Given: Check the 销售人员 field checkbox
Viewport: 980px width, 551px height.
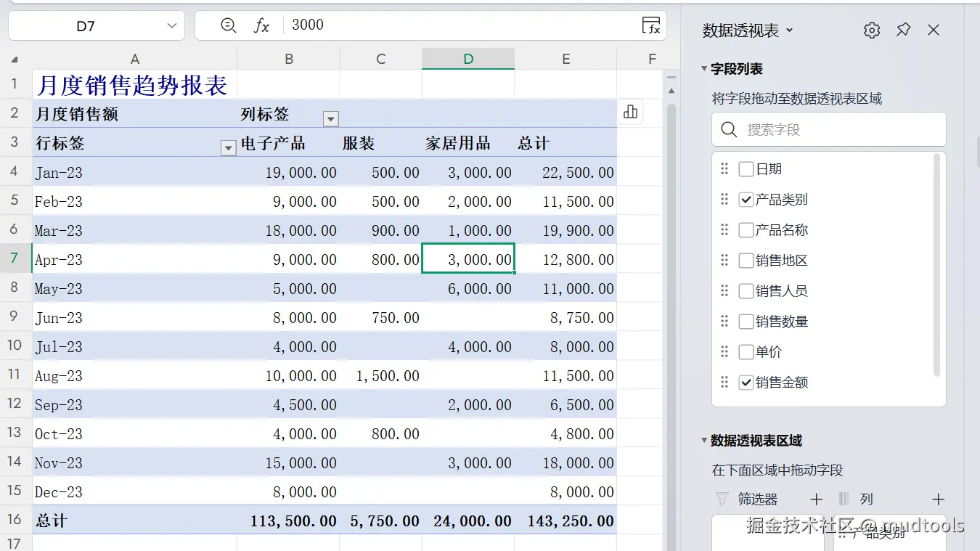Looking at the screenshot, I should click(x=746, y=291).
